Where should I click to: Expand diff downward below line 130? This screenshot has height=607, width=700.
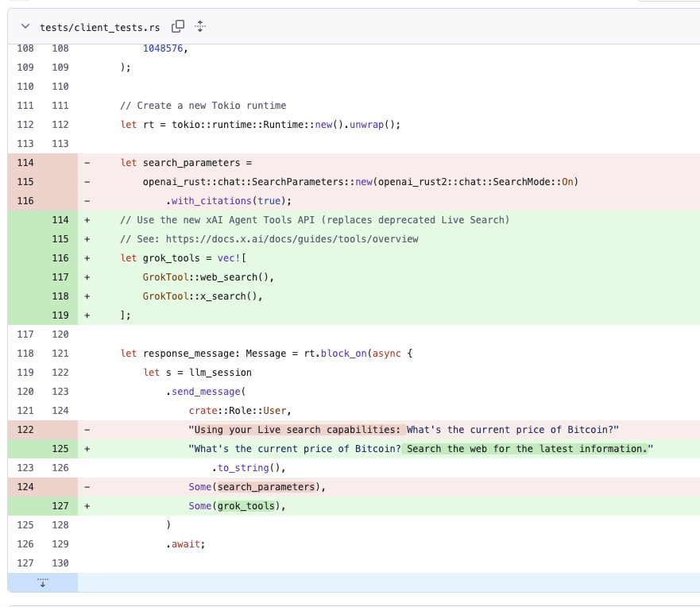tap(43, 582)
